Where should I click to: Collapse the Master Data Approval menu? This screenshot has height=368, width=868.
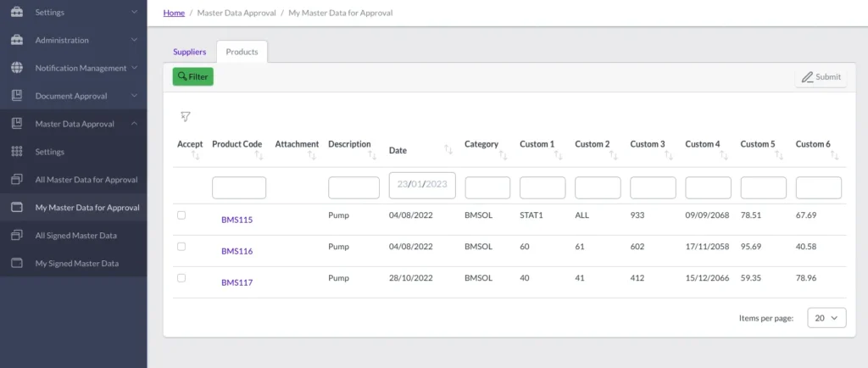click(x=134, y=124)
